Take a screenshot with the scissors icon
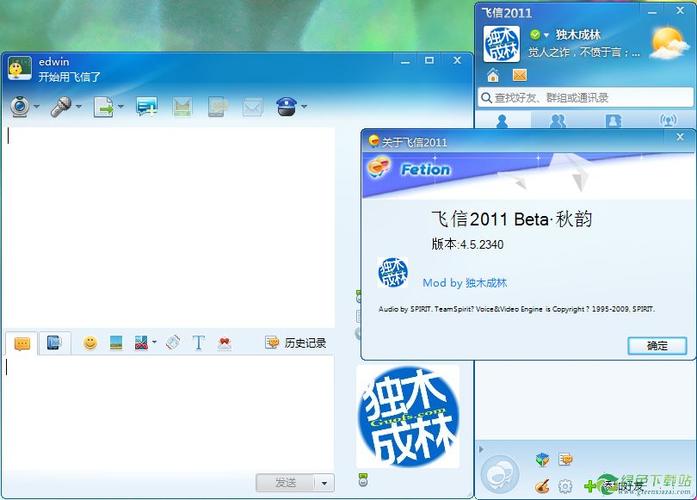 (141, 343)
